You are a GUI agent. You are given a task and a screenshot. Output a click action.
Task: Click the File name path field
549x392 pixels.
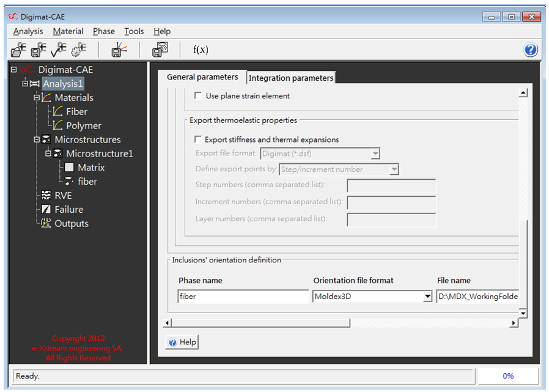tap(477, 297)
